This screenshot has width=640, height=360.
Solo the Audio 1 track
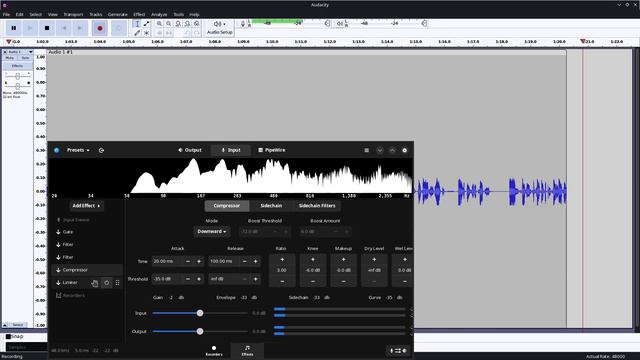pyautogui.click(x=25, y=58)
